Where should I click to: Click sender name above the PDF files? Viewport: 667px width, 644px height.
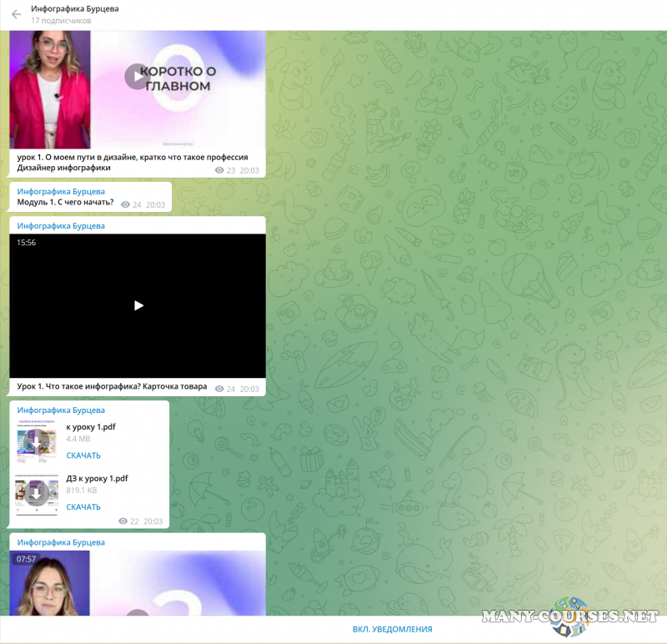[61, 410]
